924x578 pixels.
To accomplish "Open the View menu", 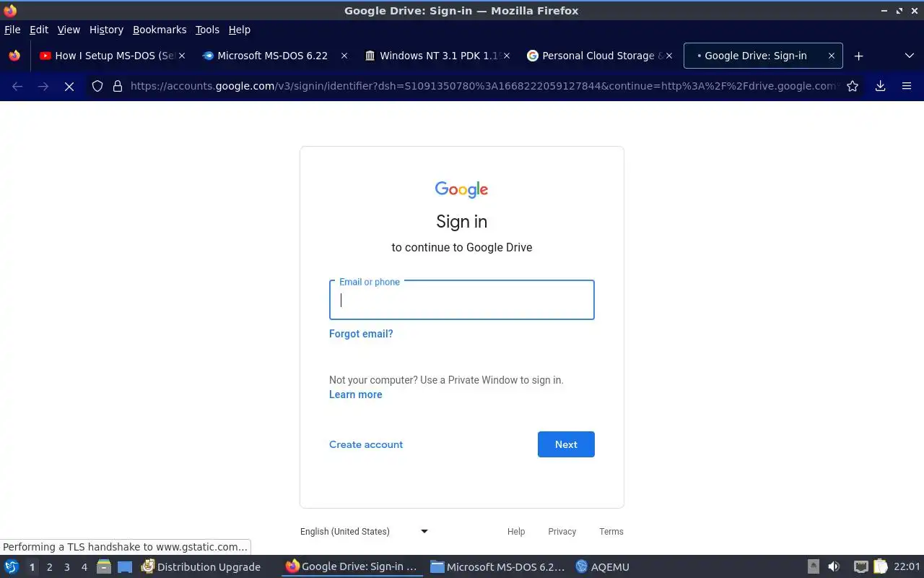I will tap(69, 30).
